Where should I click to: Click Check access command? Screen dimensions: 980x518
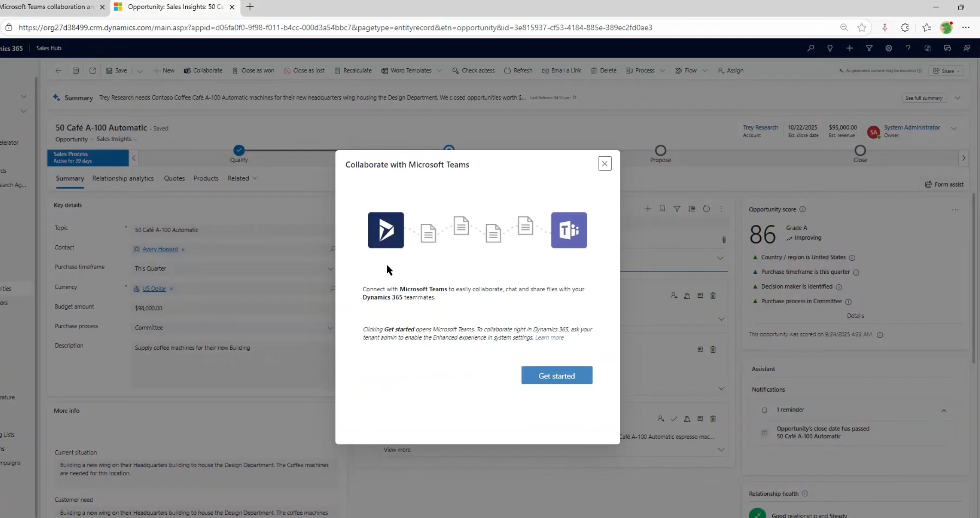point(473,71)
